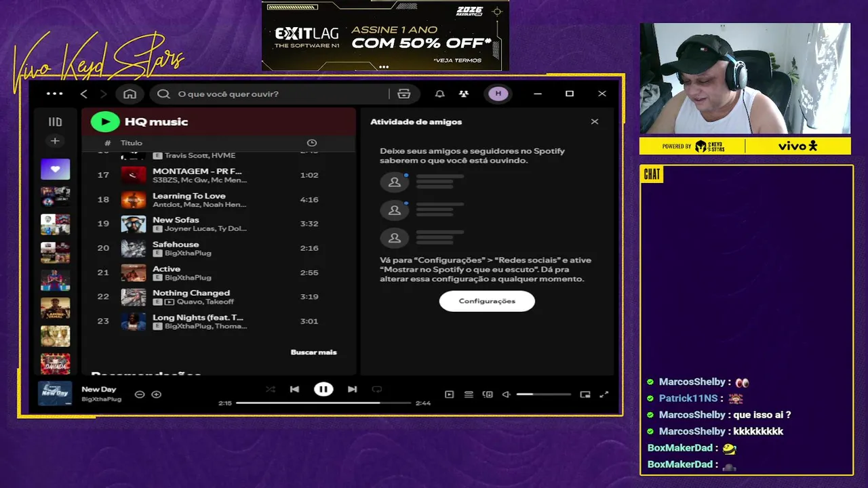
Task: Expand Your Library sidebar
Action: [55, 122]
